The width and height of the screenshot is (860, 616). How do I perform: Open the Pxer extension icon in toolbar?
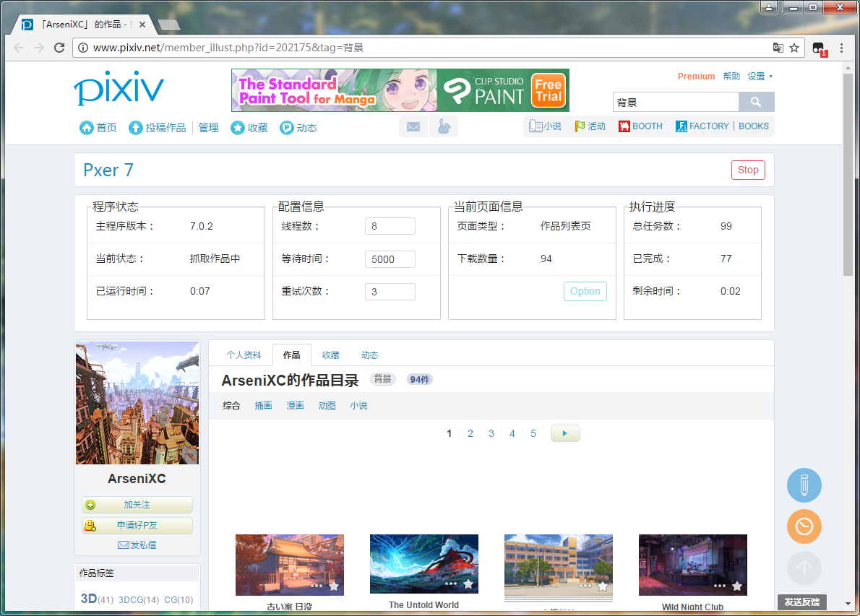click(x=820, y=49)
